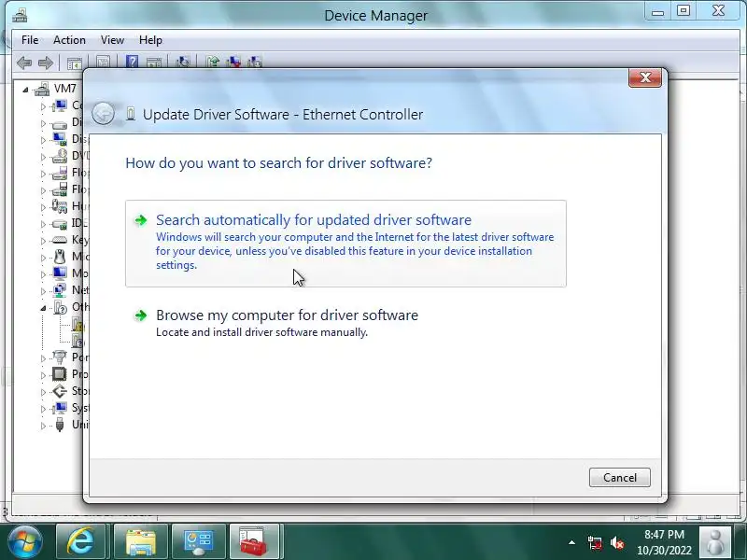This screenshot has height=560, width=747.
Task: Click the Cancel button in the dialog
Action: [619, 478]
